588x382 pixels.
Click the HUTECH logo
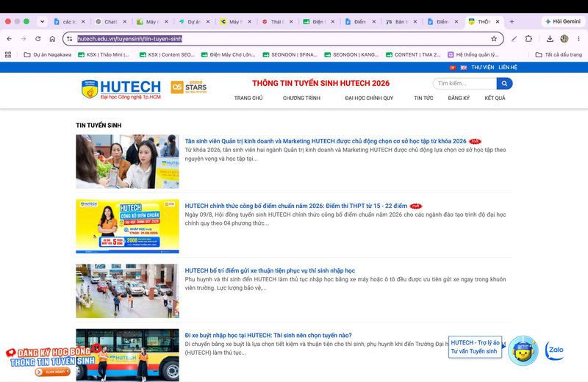click(x=121, y=89)
